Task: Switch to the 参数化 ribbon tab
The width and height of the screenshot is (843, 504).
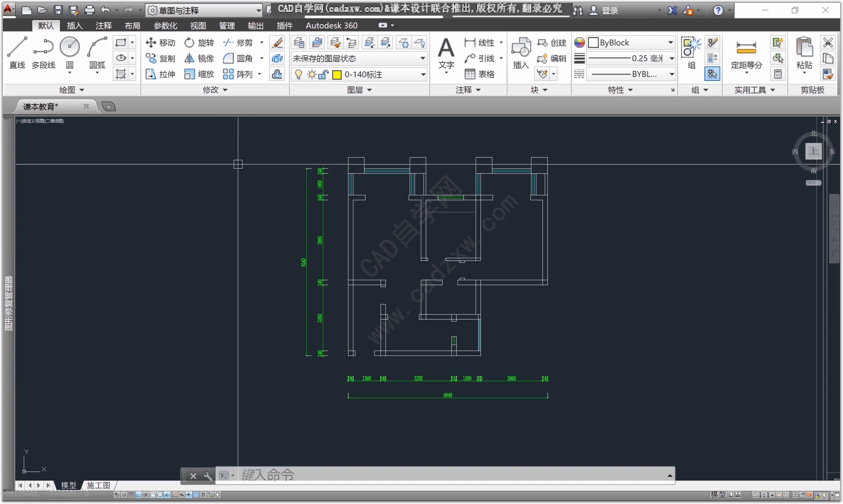Action: [165, 26]
